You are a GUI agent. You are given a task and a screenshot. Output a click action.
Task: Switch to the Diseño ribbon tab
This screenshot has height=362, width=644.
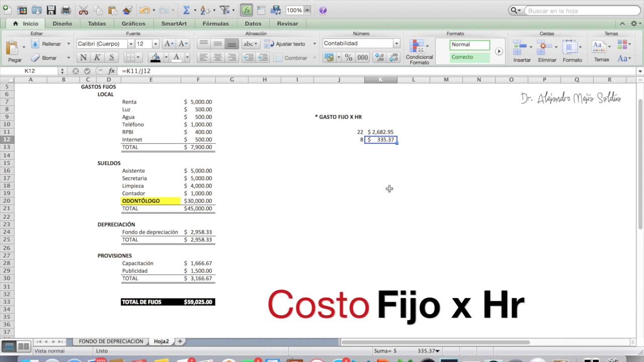pyautogui.click(x=62, y=24)
